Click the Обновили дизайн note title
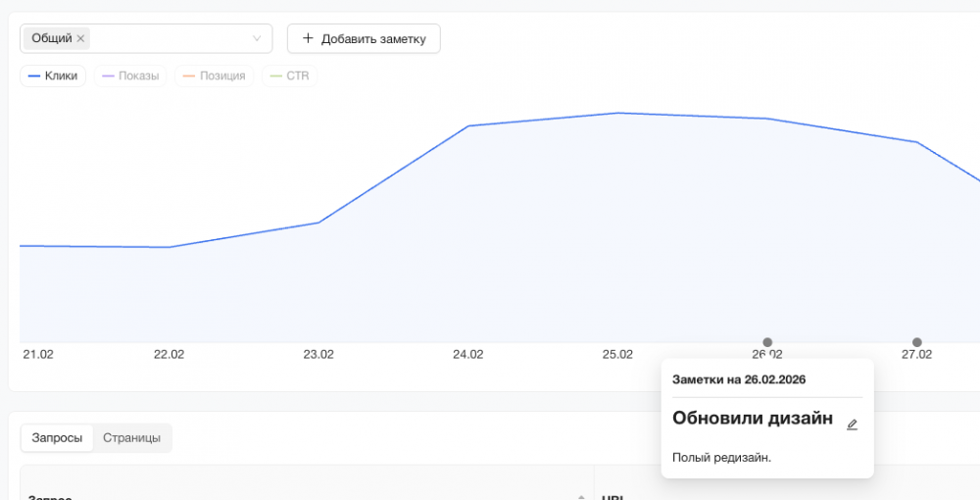This screenshot has height=500, width=980. point(753,418)
